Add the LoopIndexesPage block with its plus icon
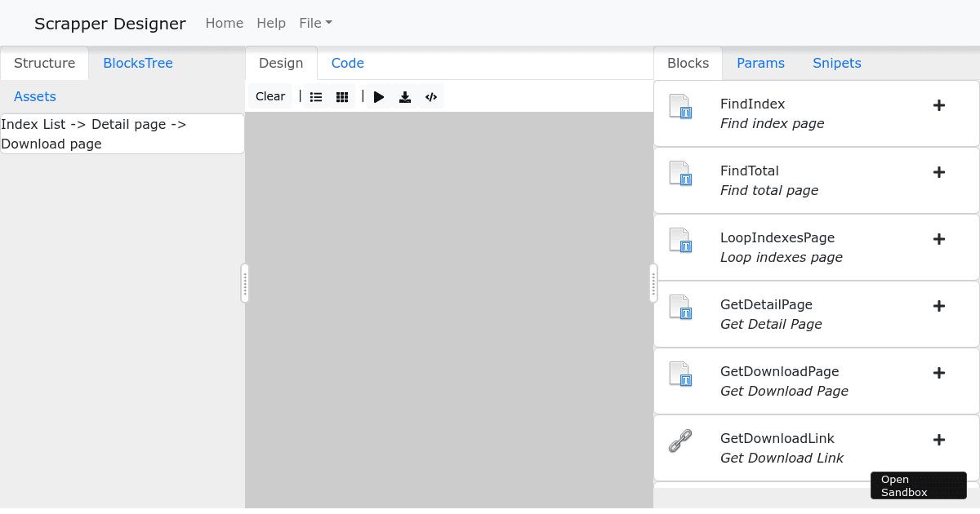The height and width of the screenshot is (514, 980). 939,239
